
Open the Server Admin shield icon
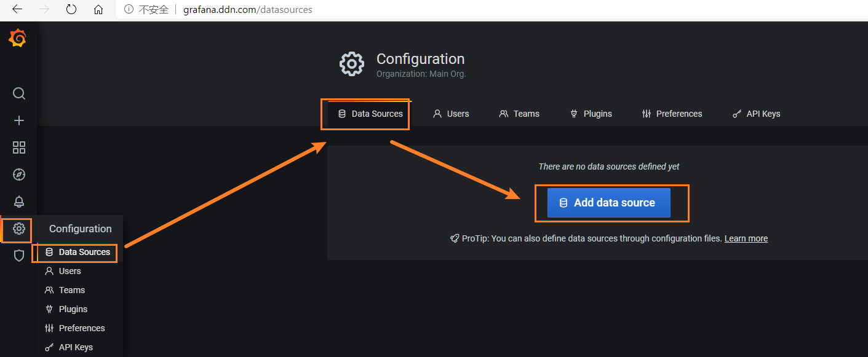point(19,256)
